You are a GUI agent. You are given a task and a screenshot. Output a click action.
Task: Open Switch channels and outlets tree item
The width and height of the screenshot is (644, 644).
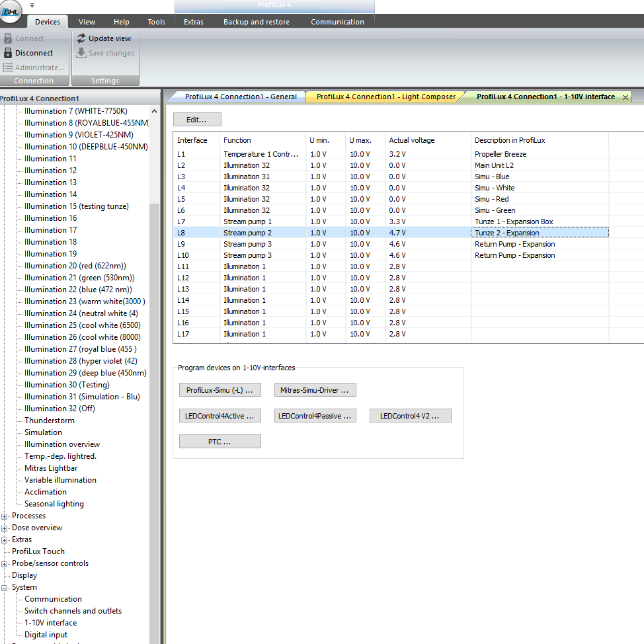73,611
